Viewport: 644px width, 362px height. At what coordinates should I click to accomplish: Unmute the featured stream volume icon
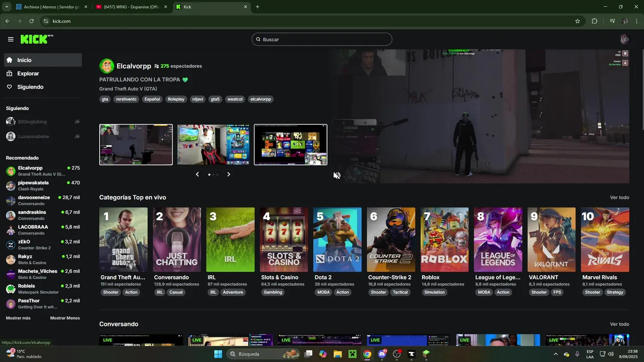coord(337,175)
